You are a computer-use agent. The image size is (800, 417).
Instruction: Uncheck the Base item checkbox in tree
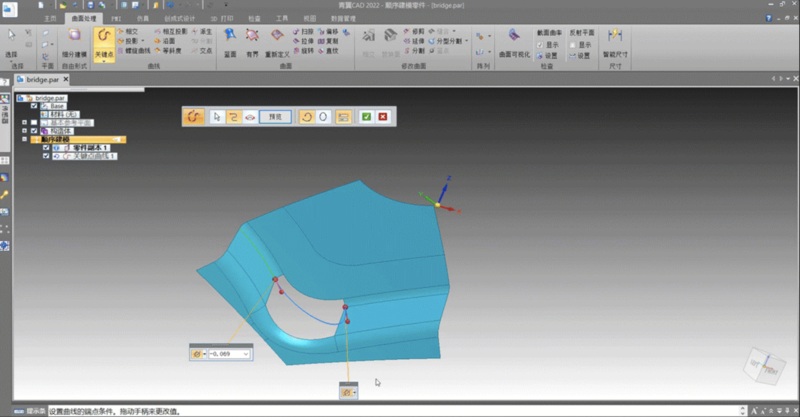pyautogui.click(x=35, y=106)
